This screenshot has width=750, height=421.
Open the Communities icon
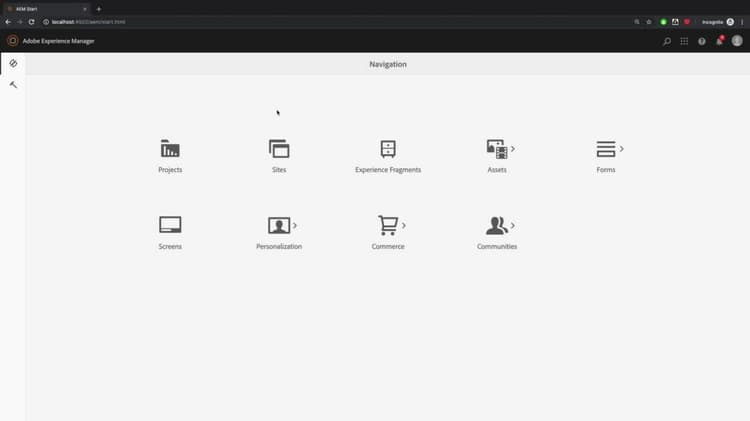click(496, 225)
